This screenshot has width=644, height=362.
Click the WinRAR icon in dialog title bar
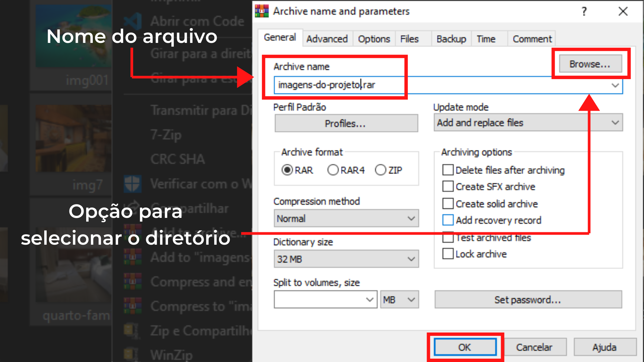point(262,11)
